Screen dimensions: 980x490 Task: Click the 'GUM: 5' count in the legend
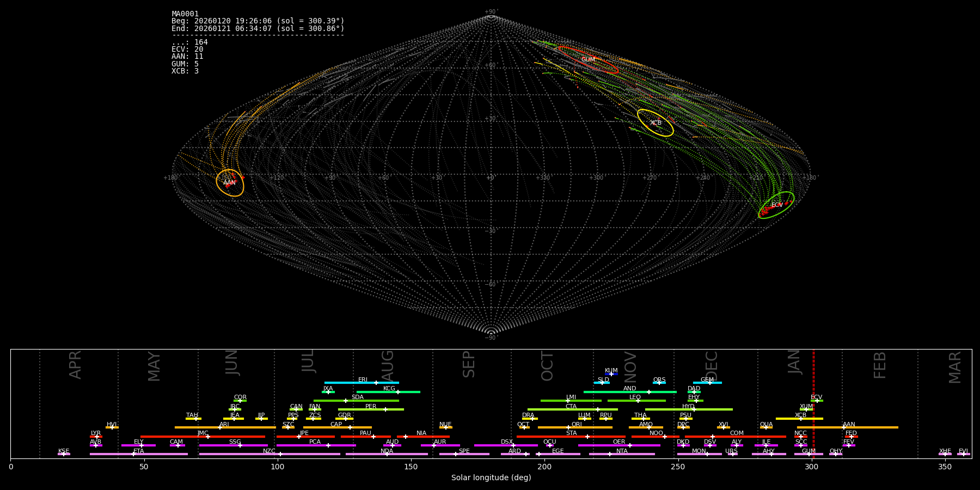185,64
